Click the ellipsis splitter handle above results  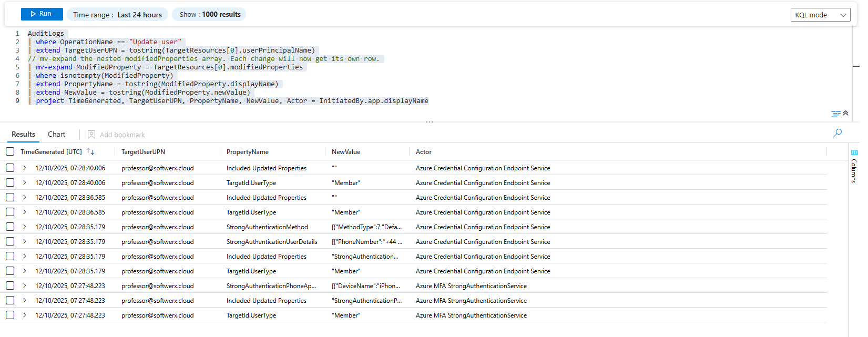point(430,122)
